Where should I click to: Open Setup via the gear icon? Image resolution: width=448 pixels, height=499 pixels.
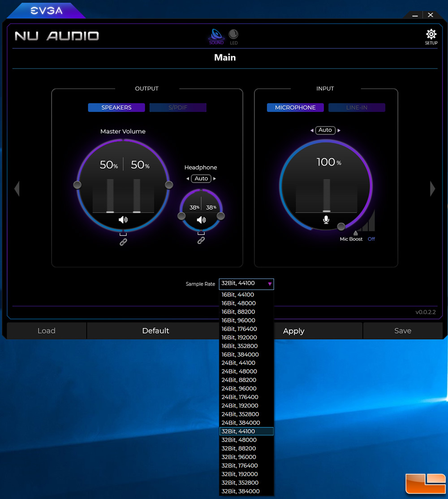[431, 37]
